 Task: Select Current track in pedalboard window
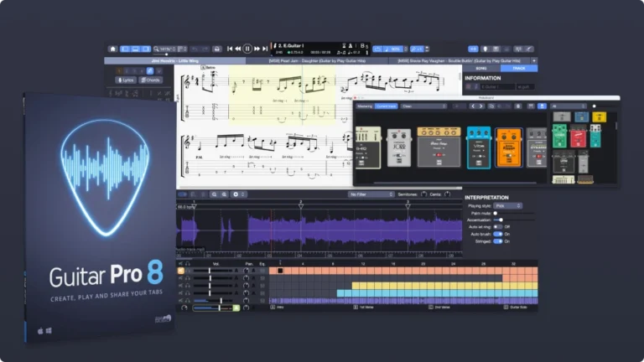point(386,106)
